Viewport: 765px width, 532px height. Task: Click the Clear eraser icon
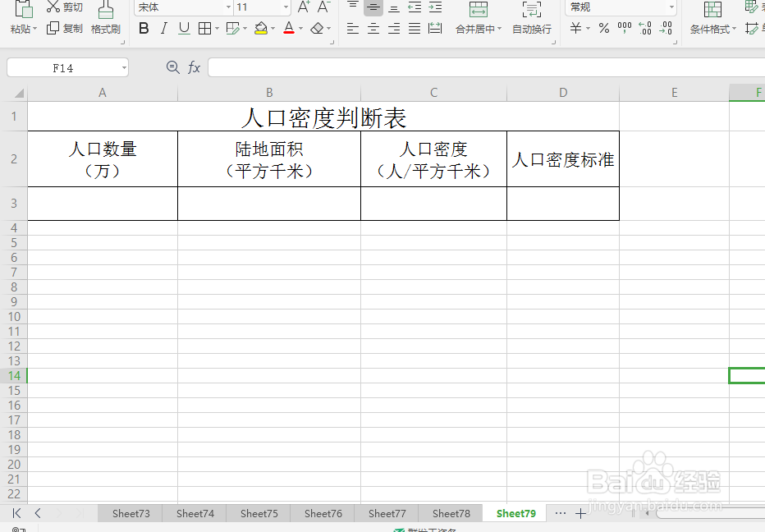point(317,29)
